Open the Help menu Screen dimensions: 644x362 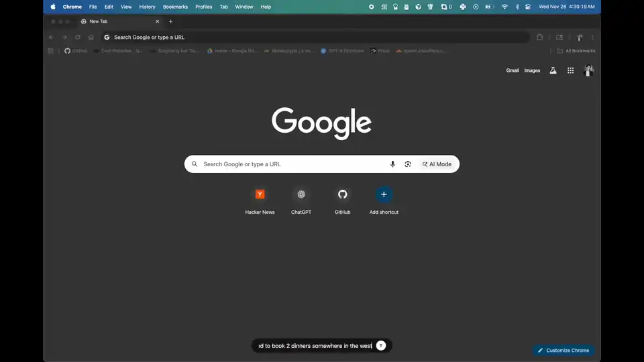[x=266, y=7]
